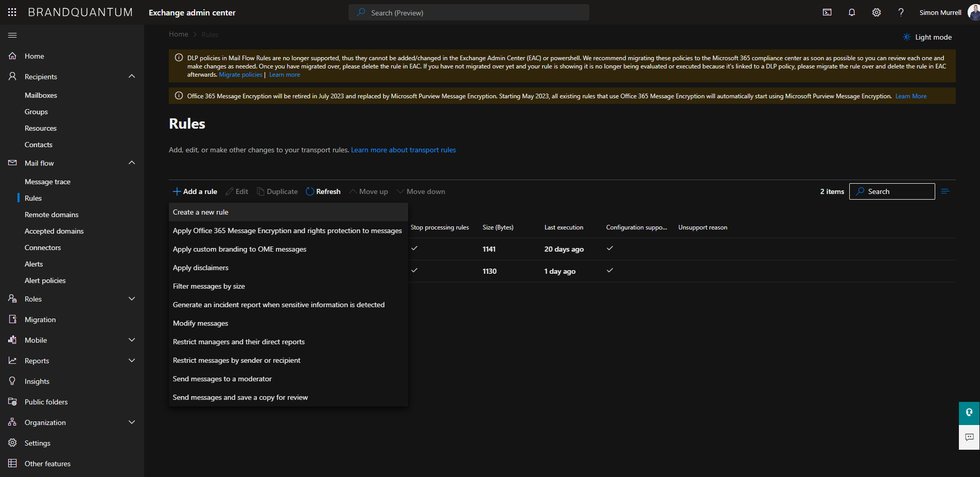Click the top Search (Preview) field
The image size is (980, 477).
point(469,12)
